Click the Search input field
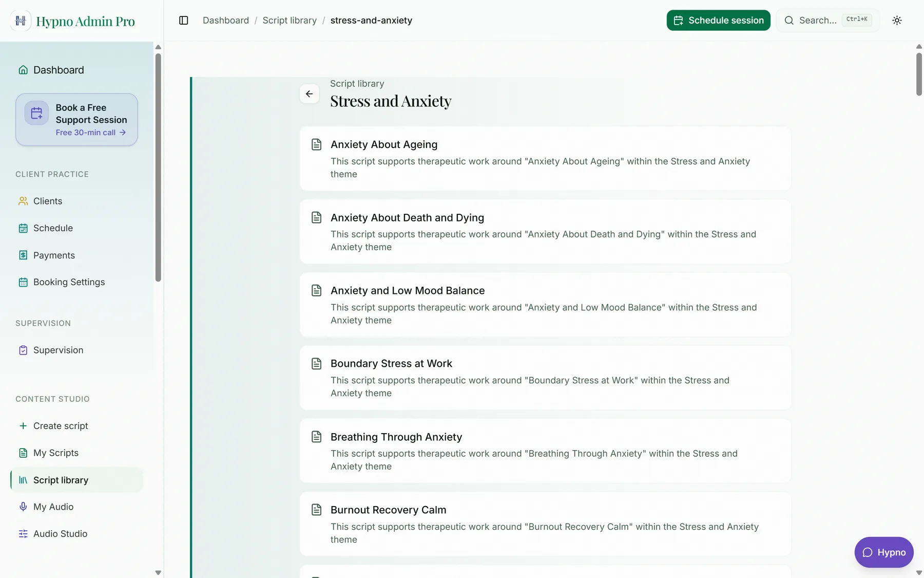This screenshot has width=924, height=578. coord(827,21)
